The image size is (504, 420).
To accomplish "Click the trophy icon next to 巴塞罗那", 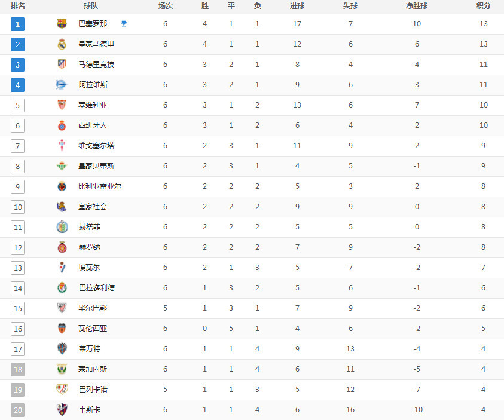I will click(123, 23).
